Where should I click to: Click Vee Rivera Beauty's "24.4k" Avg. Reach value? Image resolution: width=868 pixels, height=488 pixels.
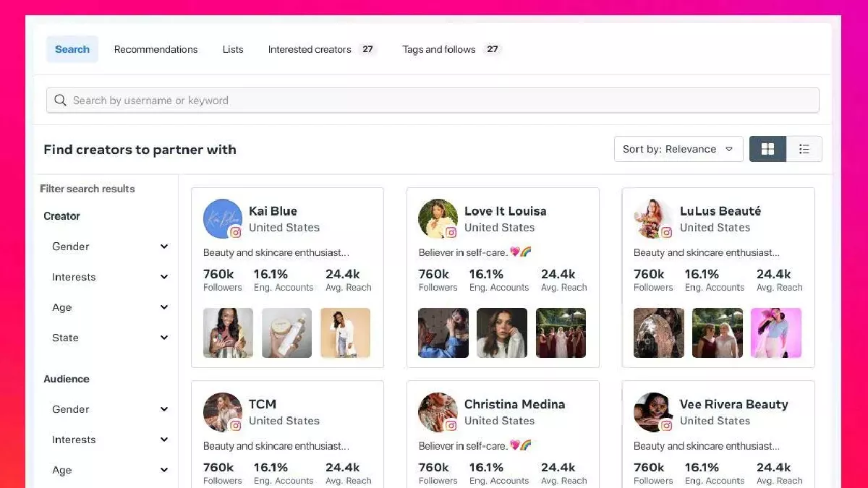774,467
